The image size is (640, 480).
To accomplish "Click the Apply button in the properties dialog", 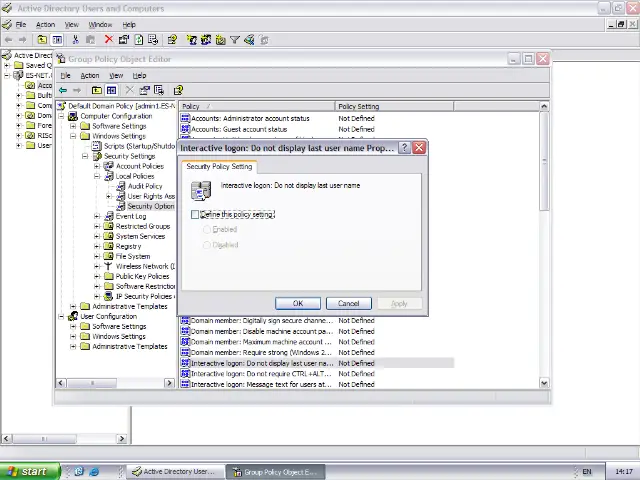I will click(399, 303).
